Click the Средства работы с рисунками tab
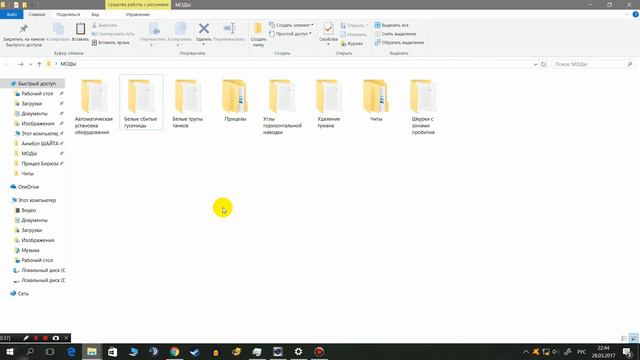This screenshot has height=360, width=640. pos(138,4)
